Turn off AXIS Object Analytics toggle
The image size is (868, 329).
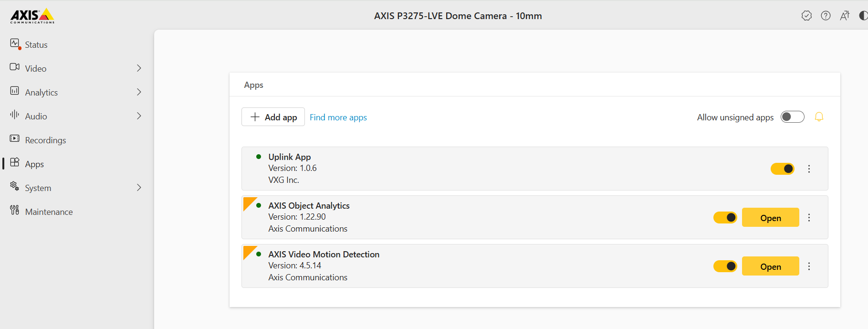coord(725,218)
